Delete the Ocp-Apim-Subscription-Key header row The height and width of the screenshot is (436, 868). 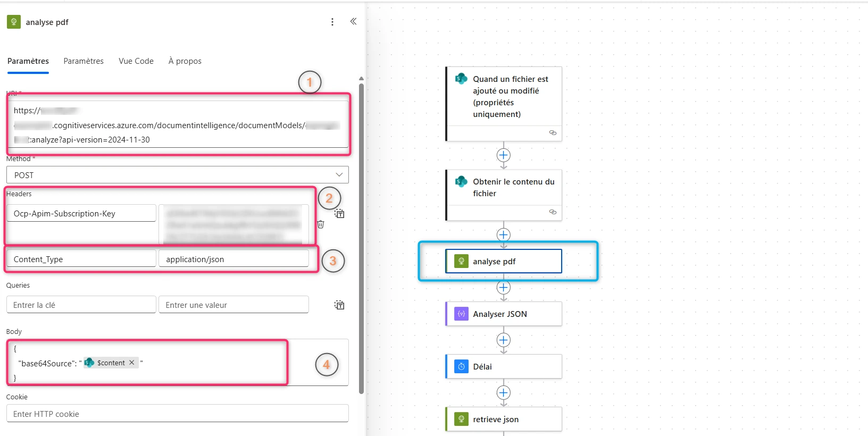pyautogui.click(x=321, y=224)
